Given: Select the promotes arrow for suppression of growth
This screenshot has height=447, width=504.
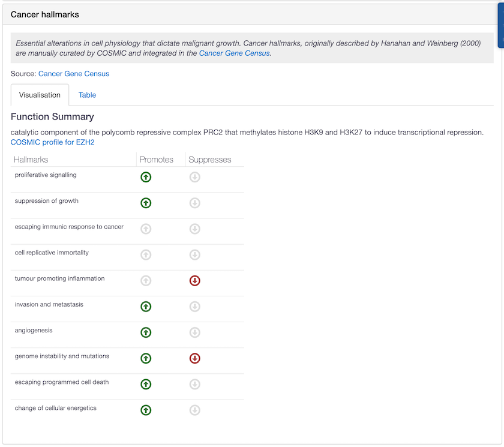Looking at the screenshot, I should (146, 203).
